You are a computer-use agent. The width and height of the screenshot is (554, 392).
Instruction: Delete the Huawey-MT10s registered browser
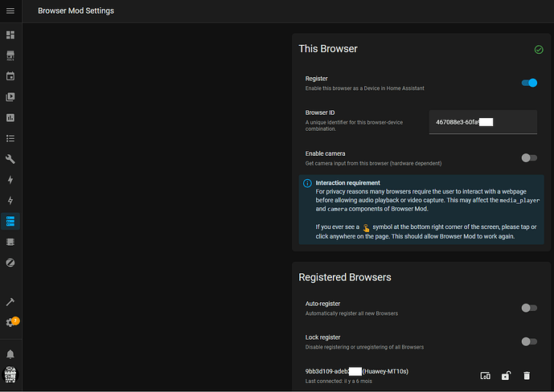527,375
